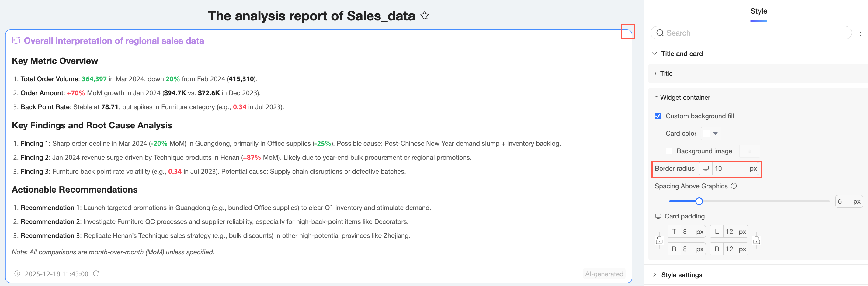This screenshot has height=286, width=868.
Task: Expand the Title subsection
Action: [x=655, y=74]
